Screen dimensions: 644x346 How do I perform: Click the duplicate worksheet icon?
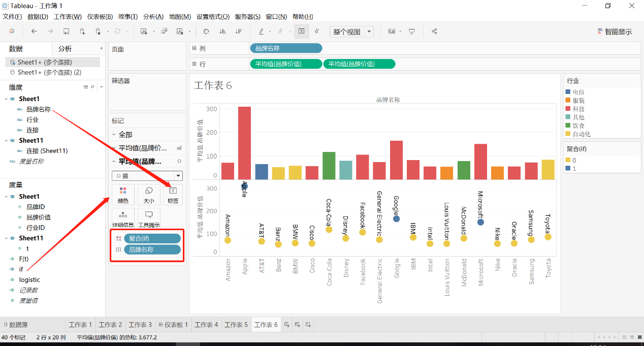coord(164,32)
